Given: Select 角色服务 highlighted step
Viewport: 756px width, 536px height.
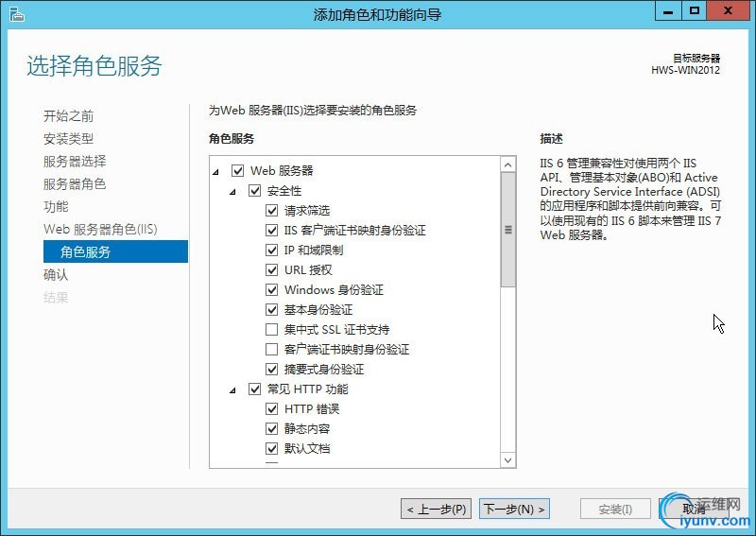Looking at the screenshot, I should point(115,251).
